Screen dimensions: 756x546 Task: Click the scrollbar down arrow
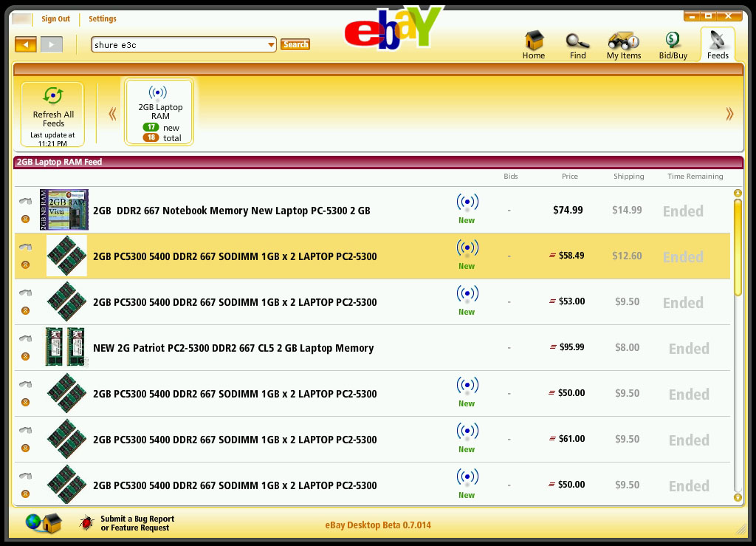click(738, 497)
